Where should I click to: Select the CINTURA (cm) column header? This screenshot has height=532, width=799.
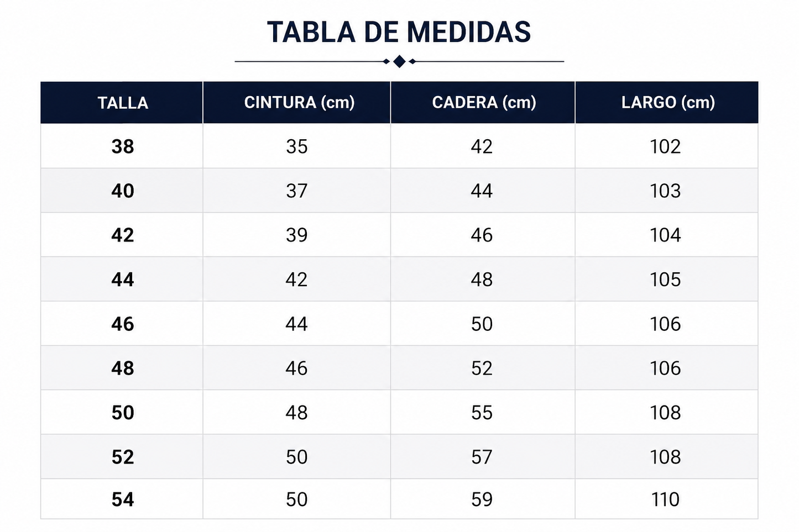click(299, 102)
